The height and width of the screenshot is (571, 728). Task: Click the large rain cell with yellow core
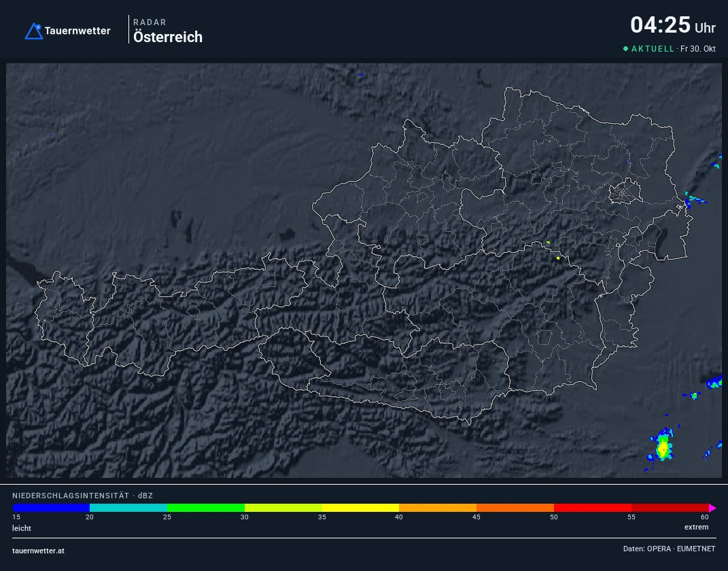(x=663, y=447)
